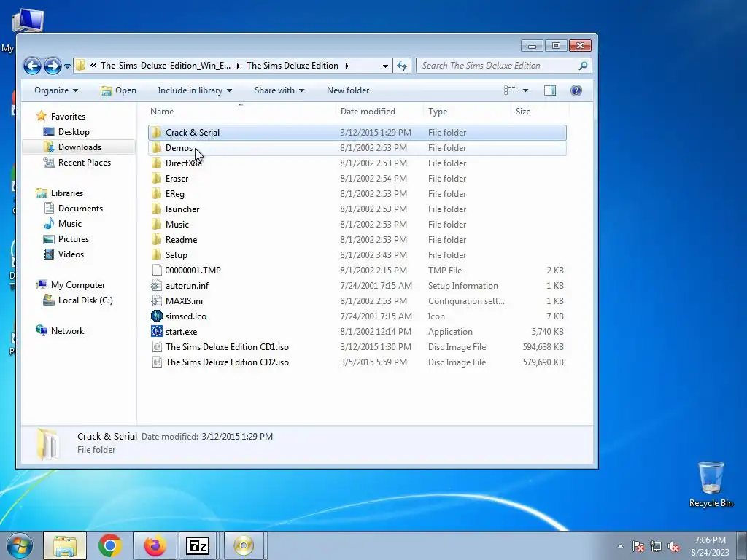Launch Firefox from the taskbar
Viewport: 747px width, 560px height.
pos(155,545)
